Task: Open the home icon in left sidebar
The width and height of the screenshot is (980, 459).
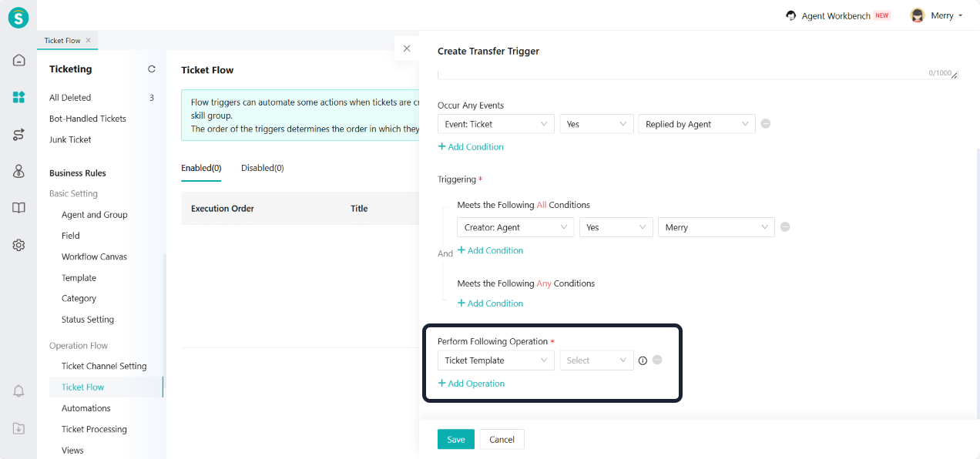Action: click(x=18, y=60)
